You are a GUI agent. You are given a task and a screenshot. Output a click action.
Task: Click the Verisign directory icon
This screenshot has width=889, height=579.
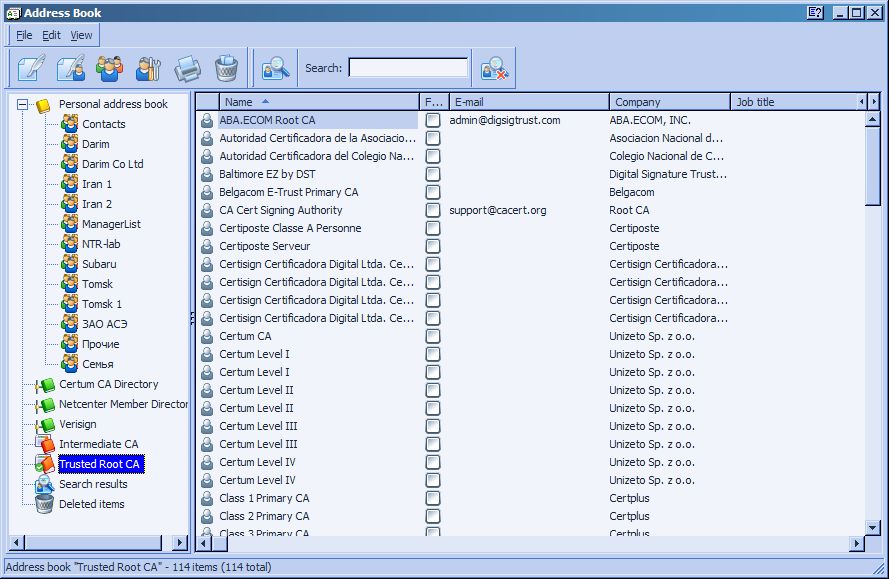45,425
